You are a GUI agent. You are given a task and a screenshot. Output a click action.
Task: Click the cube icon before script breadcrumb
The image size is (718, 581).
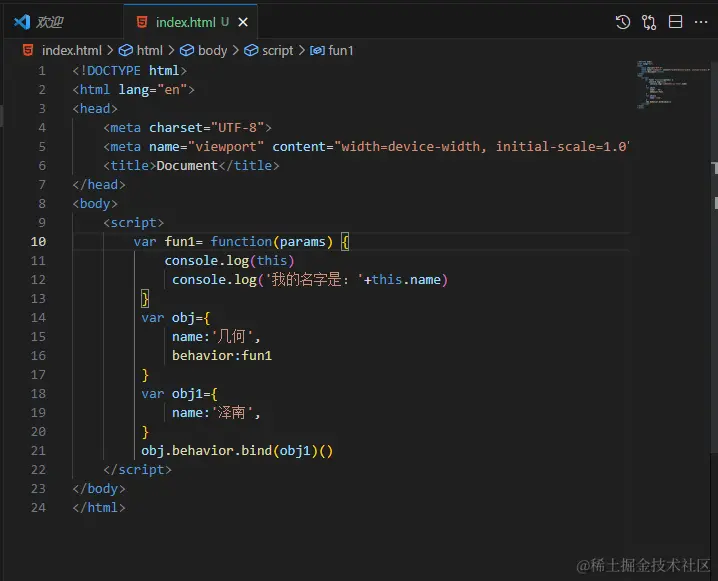(x=251, y=50)
